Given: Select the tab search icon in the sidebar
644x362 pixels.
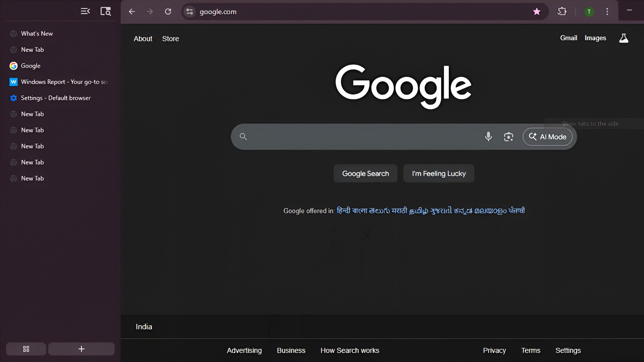Looking at the screenshot, I should click(x=106, y=11).
